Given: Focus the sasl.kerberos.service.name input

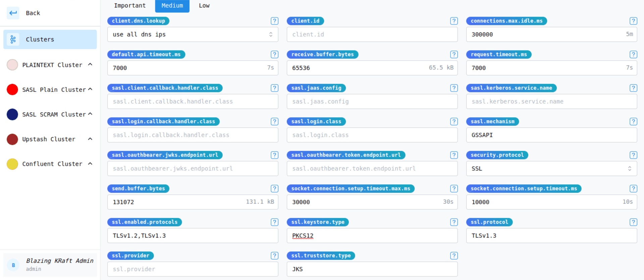Looking at the screenshot, I should pyautogui.click(x=552, y=101).
